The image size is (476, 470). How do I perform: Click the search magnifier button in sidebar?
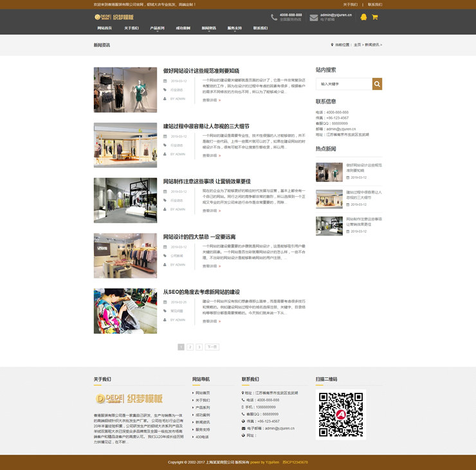(377, 84)
